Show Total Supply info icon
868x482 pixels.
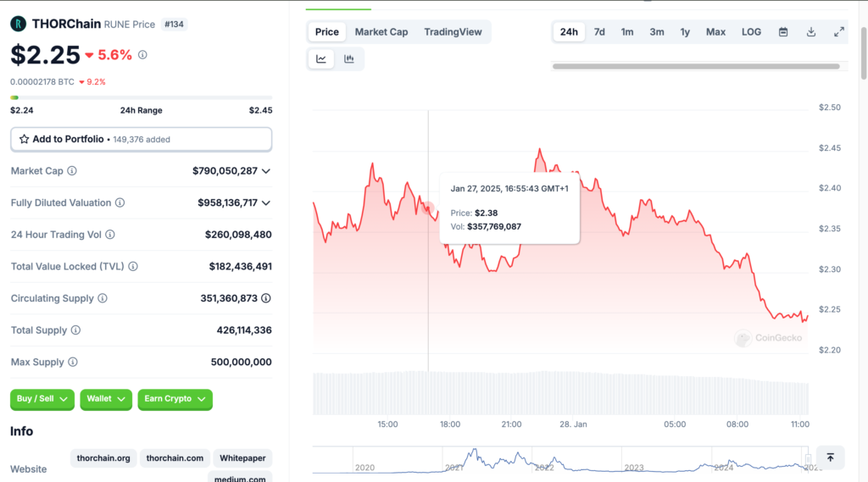pos(75,330)
